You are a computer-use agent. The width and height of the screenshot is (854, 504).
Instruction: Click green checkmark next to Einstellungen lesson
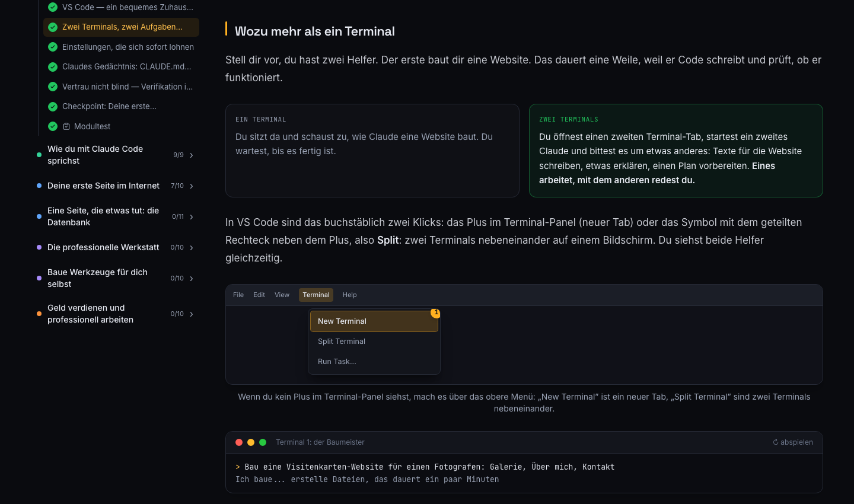pos(53,47)
